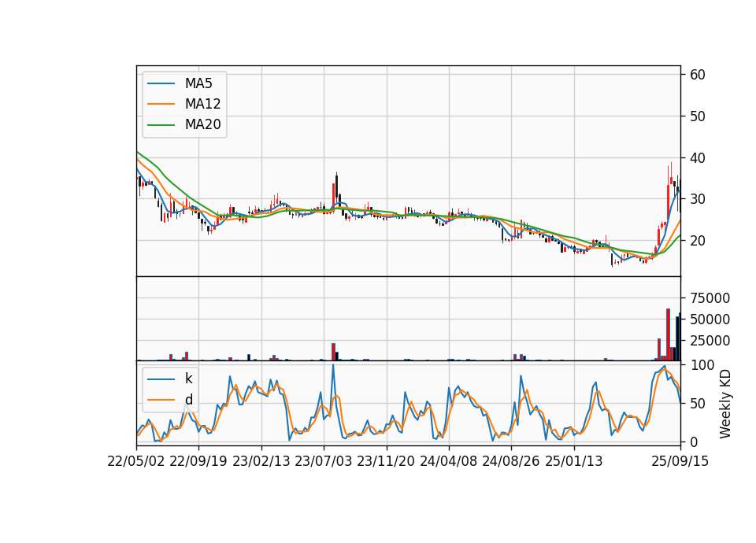
Task: Click the volume axis value 25000
Action: pos(710,341)
